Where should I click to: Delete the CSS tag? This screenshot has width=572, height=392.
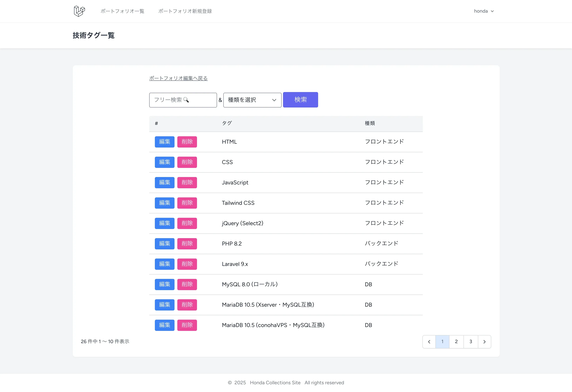pyautogui.click(x=187, y=162)
